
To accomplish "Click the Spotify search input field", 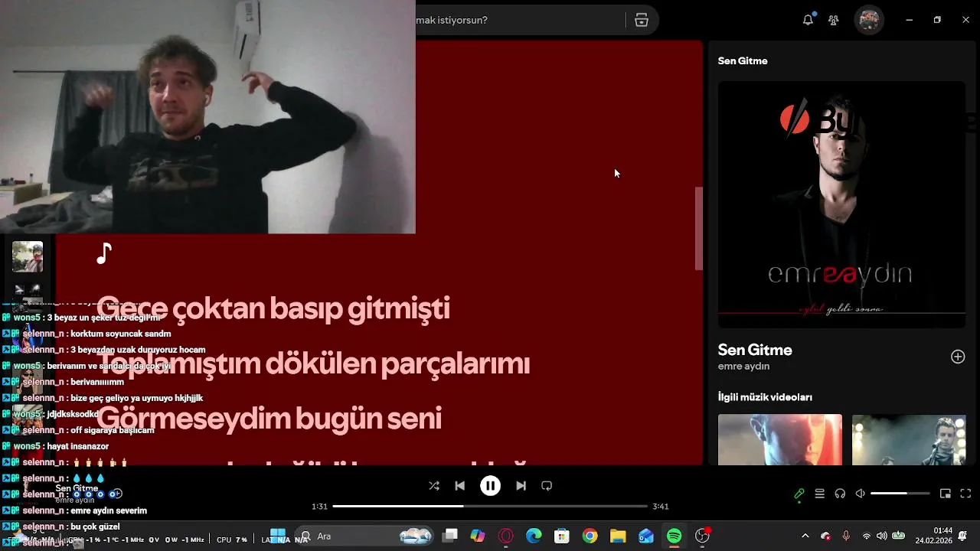I will tap(521, 21).
